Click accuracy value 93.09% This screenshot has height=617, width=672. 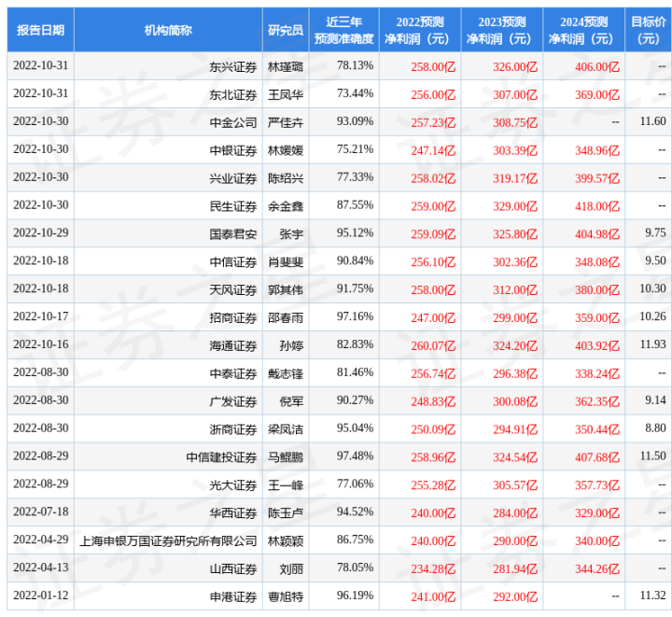coord(355,120)
